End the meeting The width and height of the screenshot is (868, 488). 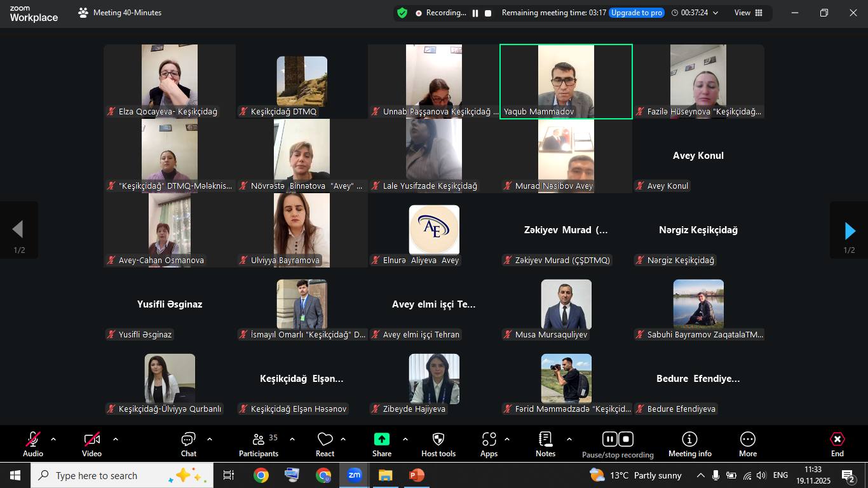pyautogui.click(x=837, y=440)
